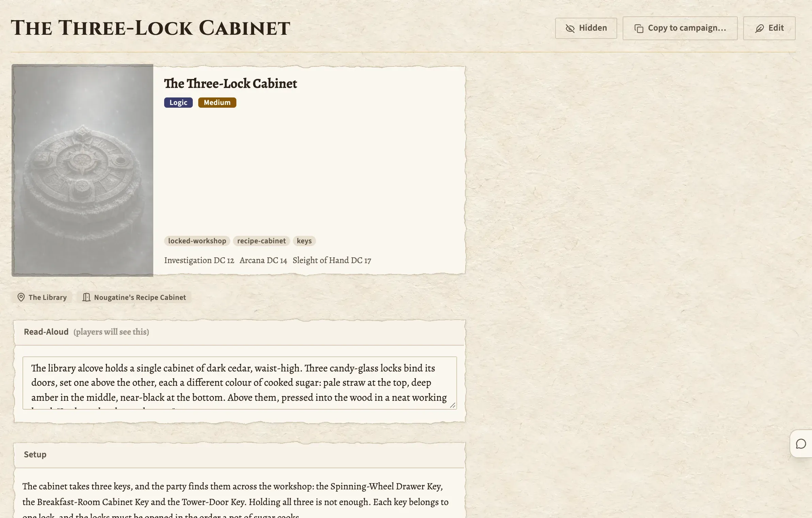Viewport: 812px width, 518px height.
Task: Click Copy to campaign button
Action: pyautogui.click(x=680, y=28)
